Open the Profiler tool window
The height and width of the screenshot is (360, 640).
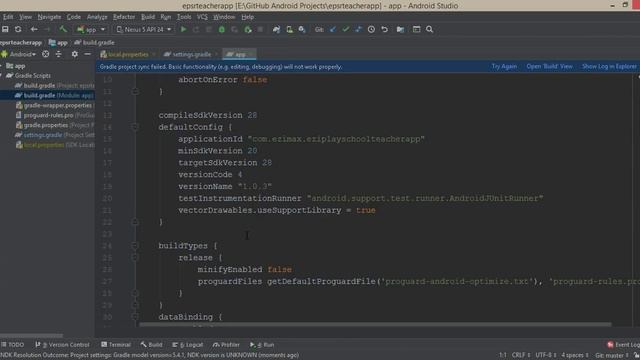(226, 345)
